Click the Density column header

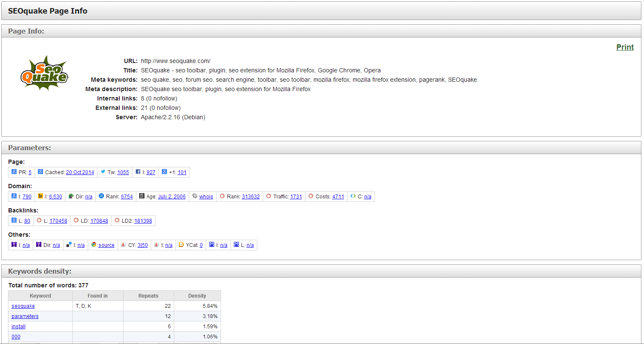pos(197,296)
